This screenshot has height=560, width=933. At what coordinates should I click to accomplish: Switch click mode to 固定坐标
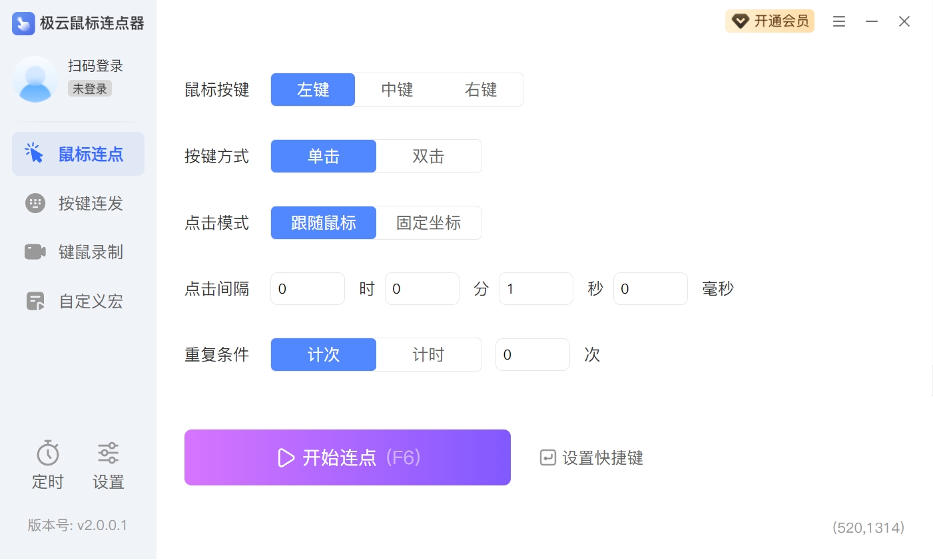[428, 223]
